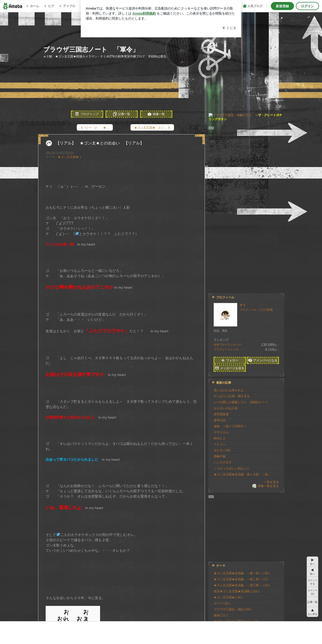
Task: Open the プロフィール link under ナミ
Action: click(x=248, y=310)
